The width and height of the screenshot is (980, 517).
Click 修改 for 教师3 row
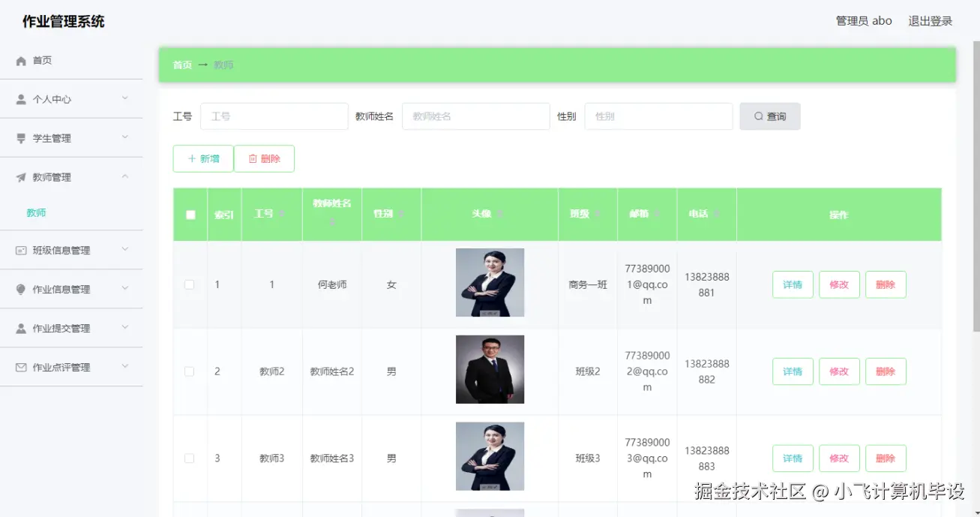tap(839, 458)
